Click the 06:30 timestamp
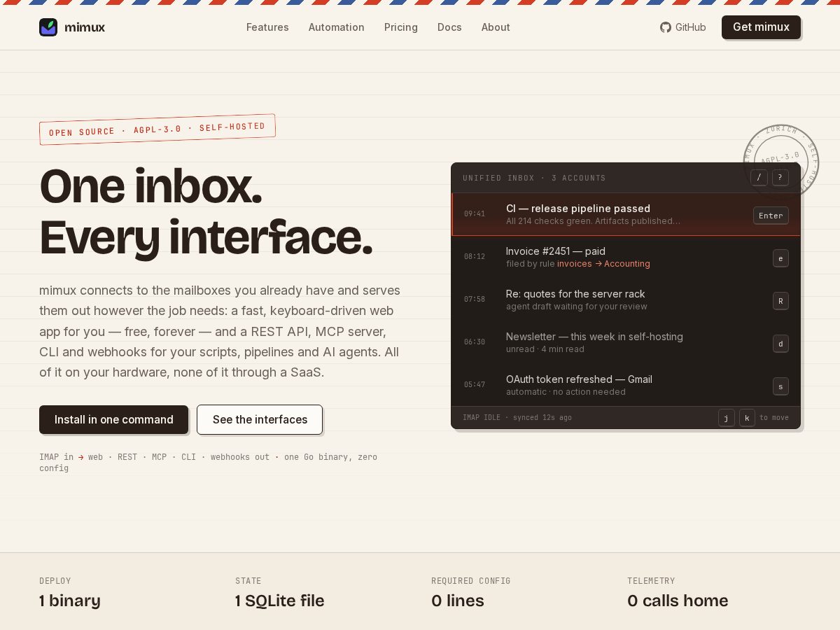840x630 pixels. coord(475,342)
